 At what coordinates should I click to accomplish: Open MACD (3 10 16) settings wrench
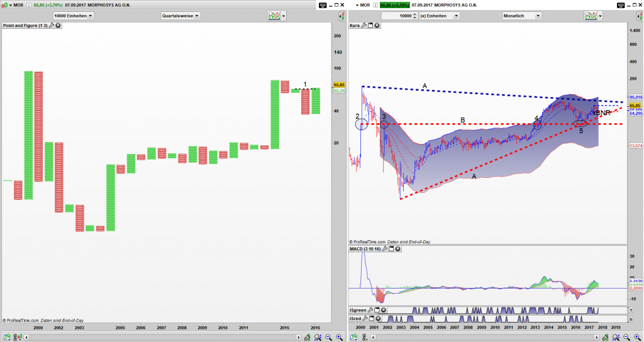point(385,249)
